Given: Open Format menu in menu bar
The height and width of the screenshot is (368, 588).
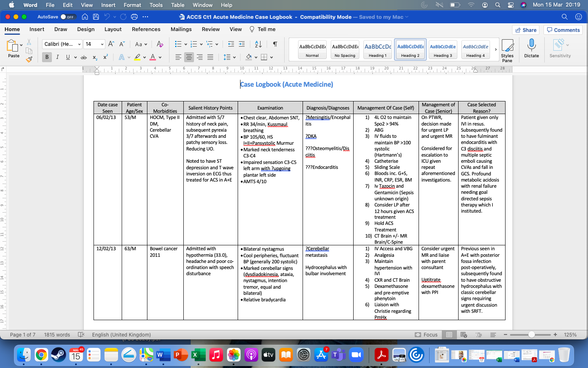Looking at the screenshot, I should pos(132,5).
